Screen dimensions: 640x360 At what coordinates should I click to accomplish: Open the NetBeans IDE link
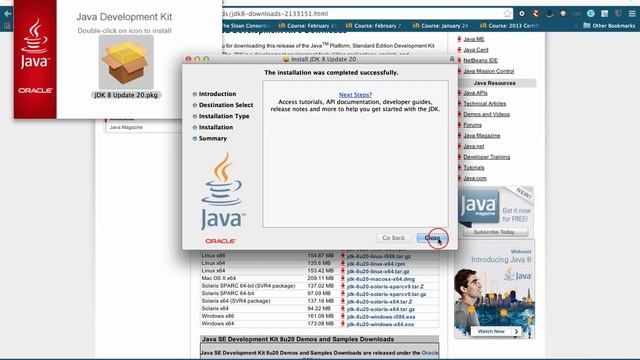coord(480,60)
